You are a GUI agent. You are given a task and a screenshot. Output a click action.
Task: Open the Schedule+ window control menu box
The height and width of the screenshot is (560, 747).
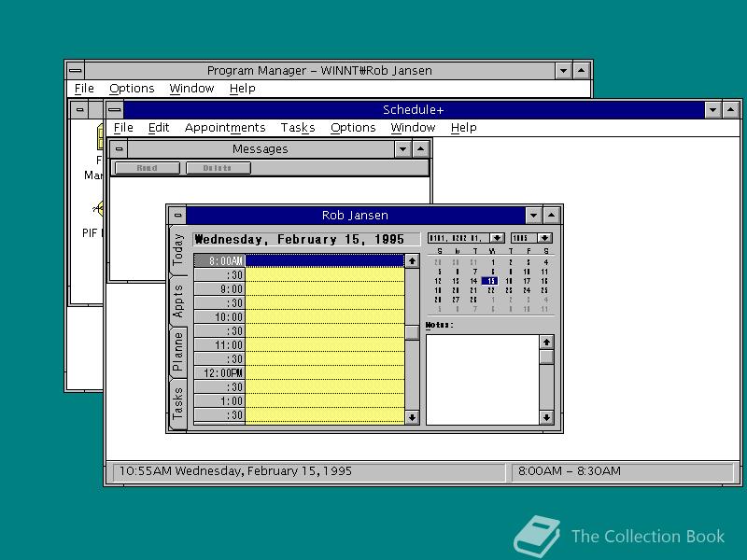114,110
